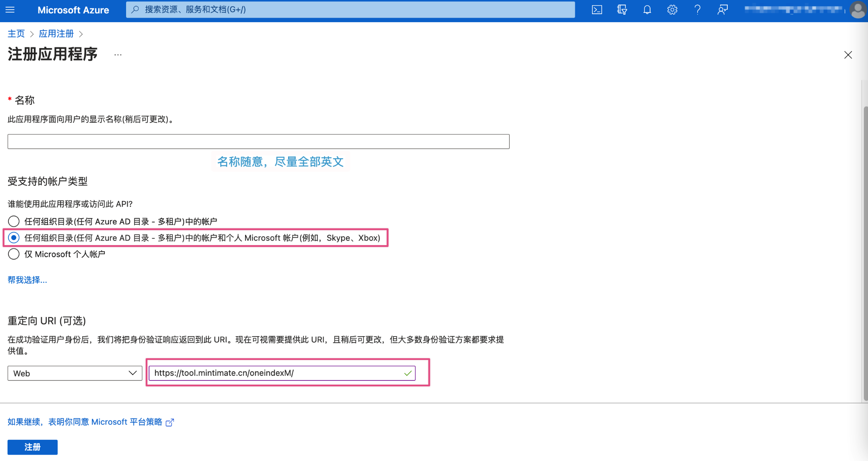This screenshot has width=868, height=461.
Task: Click the redirect URI text box
Action: tap(276, 373)
